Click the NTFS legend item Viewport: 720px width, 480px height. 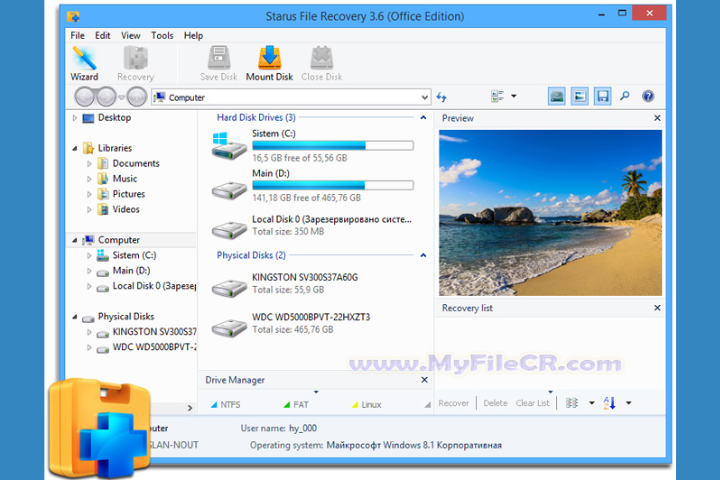coord(225,405)
